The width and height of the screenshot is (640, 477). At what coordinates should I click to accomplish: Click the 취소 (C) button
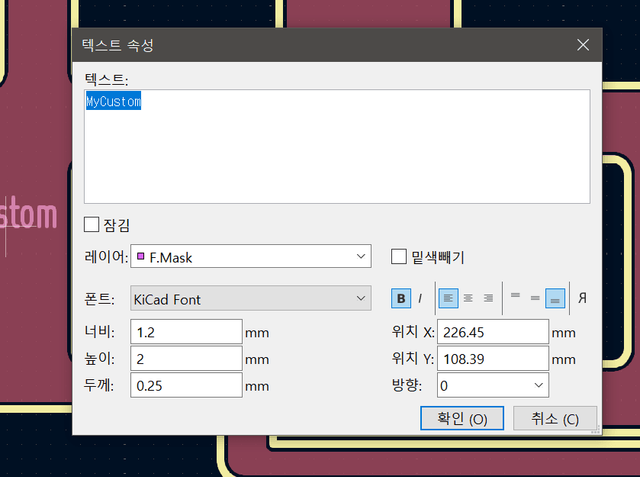click(x=555, y=418)
